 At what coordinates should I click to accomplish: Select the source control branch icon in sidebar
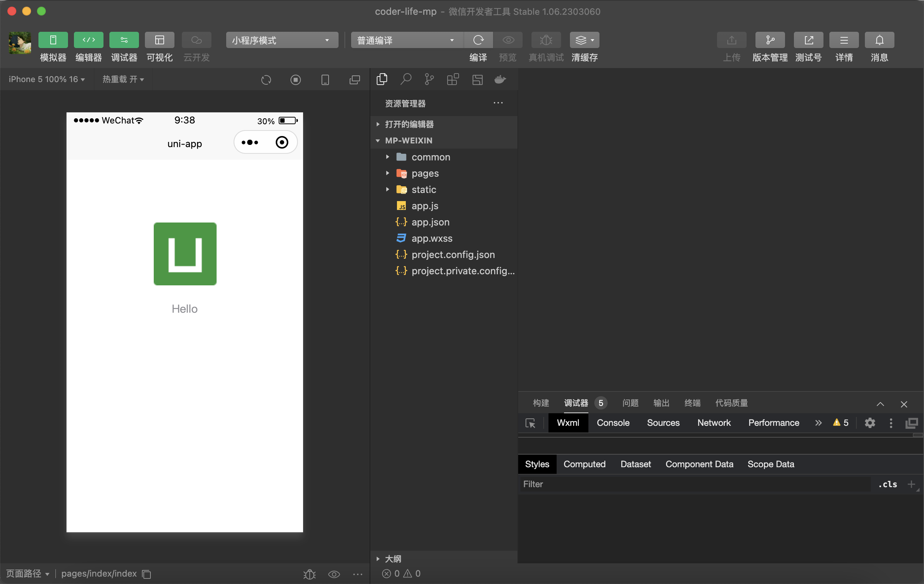pyautogui.click(x=429, y=79)
